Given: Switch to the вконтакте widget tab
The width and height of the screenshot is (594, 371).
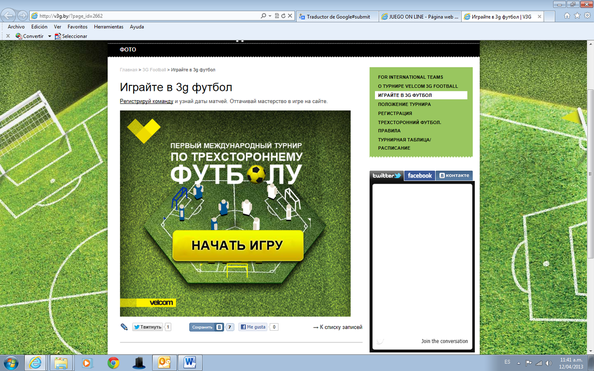Looking at the screenshot, I should click(x=454, y=175).
